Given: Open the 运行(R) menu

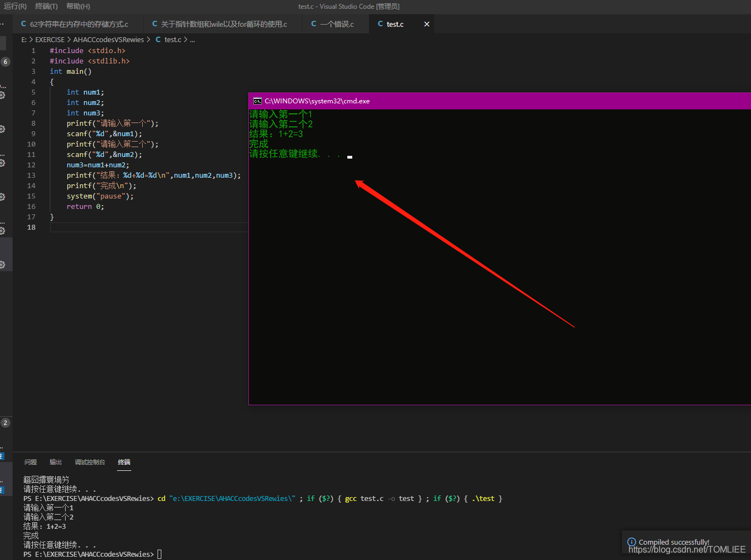Looking at the screenshot, I should pos(15,7).
